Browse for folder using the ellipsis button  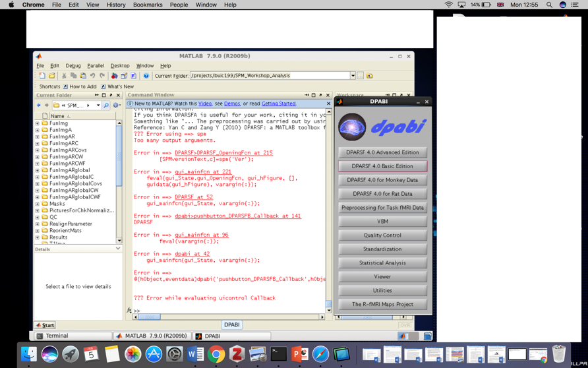pyautogui.click(x=361, y=76)
